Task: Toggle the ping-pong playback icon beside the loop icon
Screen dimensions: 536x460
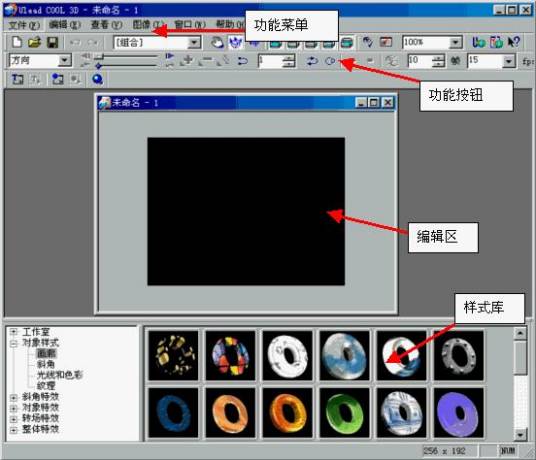Action: (330, 61)
